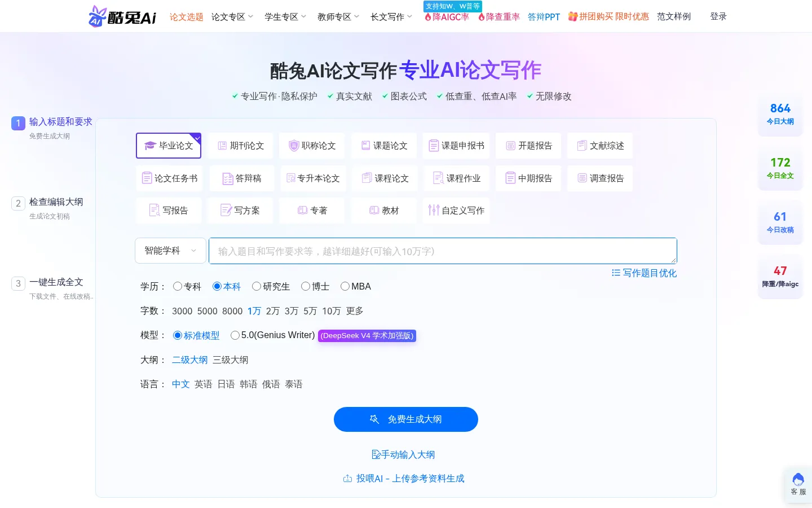Open the 拼团购买 限时优惠 gift promotion
812x508 pixels.
point(608,17)
